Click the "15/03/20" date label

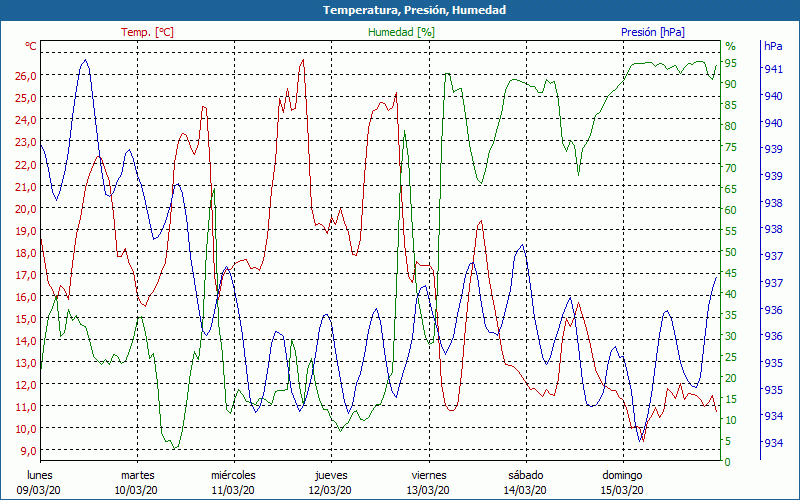click(622, 490)
